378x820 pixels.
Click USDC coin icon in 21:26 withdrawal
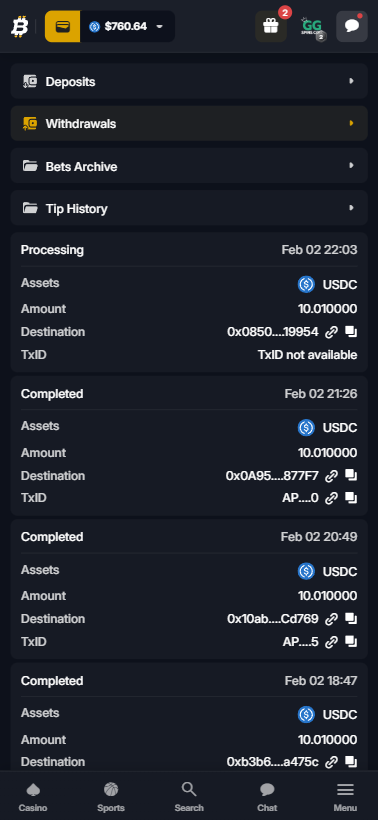coord(306,428)
